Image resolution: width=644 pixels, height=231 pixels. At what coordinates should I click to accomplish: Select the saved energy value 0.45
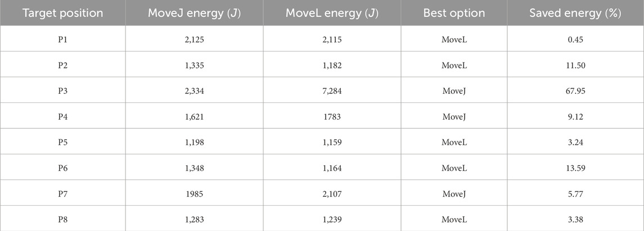pos(575,39)
